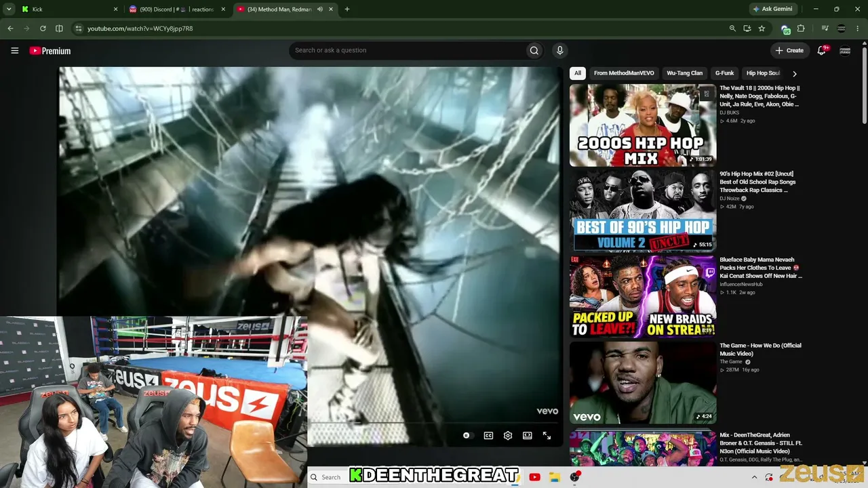Open the Packed Up To Leave thumbnail

643,297
